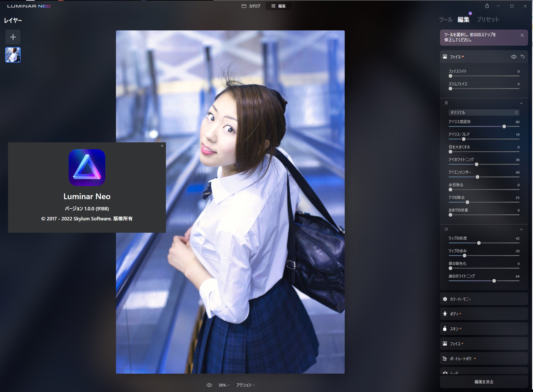Screen dimensions: 533x392
Task: Click the LUMINAR NEO logo in the title bar
Action: [29, 6]
